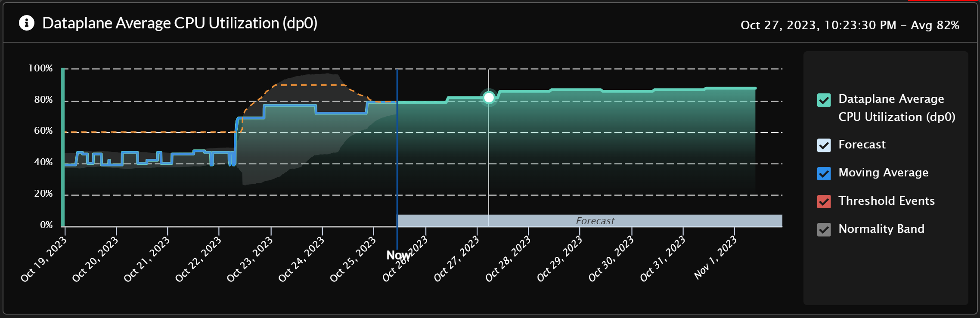The image size is (980, 318).
Task: Click the 100% y-axis label
Action: (40, 68)
